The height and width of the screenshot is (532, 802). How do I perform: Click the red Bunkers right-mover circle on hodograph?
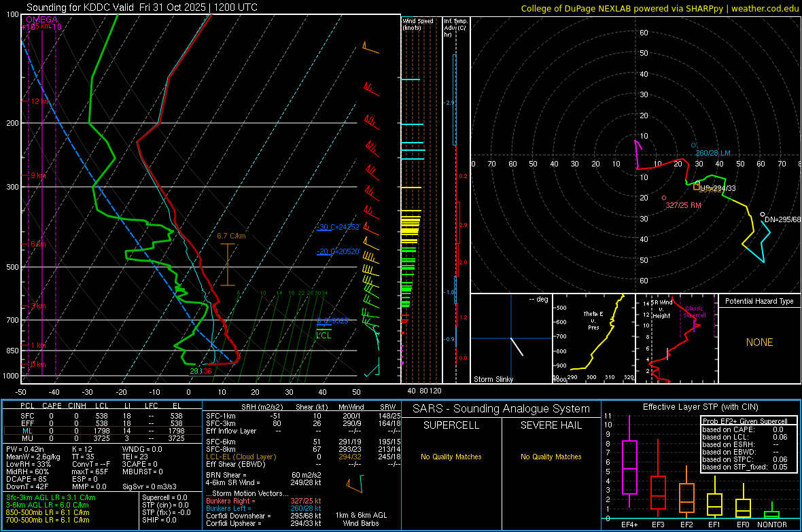[x=664, y=198]
